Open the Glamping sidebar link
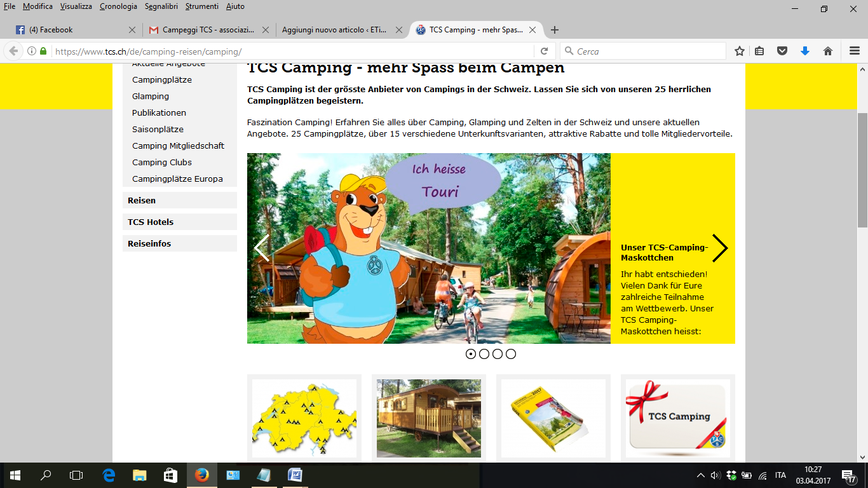This screenshot has width=868, height=488. (151, 97)
